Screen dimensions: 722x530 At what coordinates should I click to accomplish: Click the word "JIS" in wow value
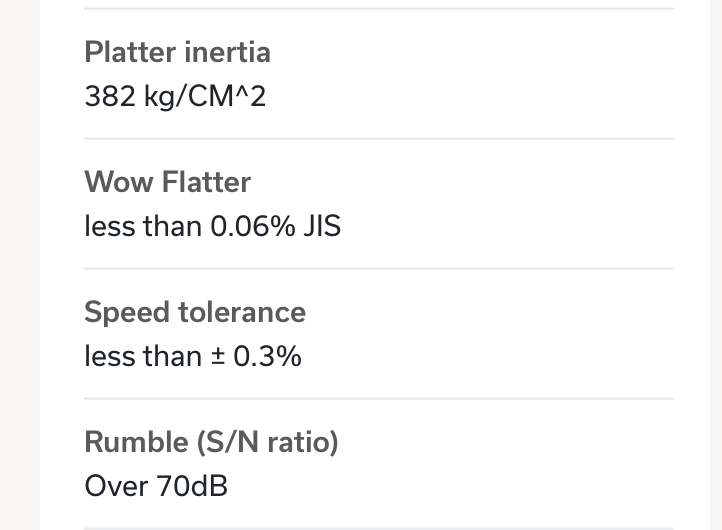[322, 227]
